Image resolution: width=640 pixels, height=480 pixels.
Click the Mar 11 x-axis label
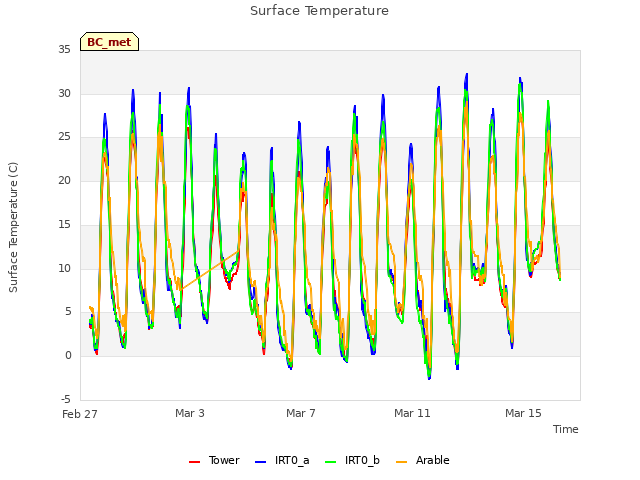click(412, 413)
